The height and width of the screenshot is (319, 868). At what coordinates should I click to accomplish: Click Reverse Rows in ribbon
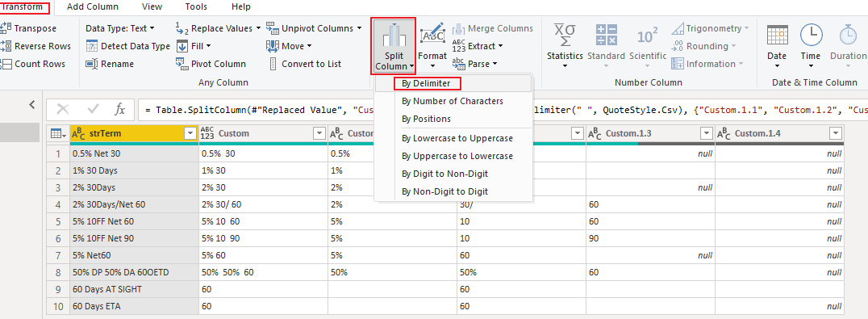coord(36,46)
